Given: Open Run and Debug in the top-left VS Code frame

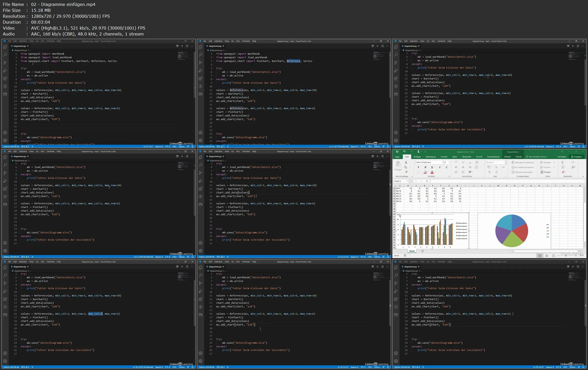Looking at the screenshot, I should [x=5, y=70].
